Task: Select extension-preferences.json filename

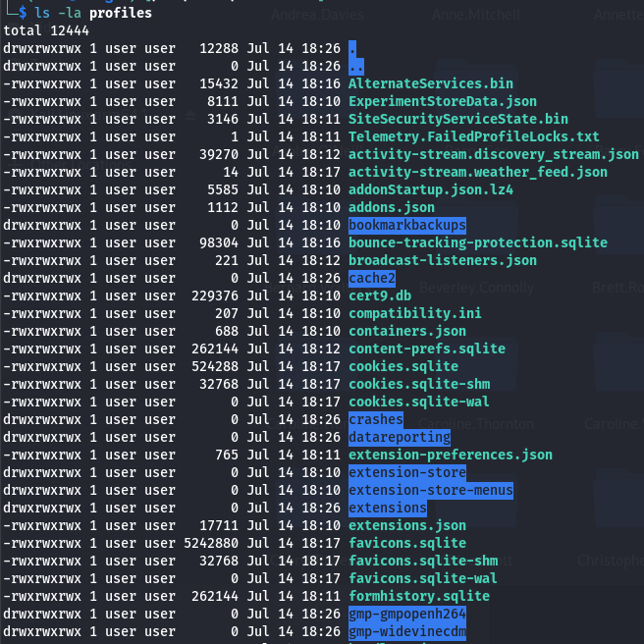Action: 451,455
